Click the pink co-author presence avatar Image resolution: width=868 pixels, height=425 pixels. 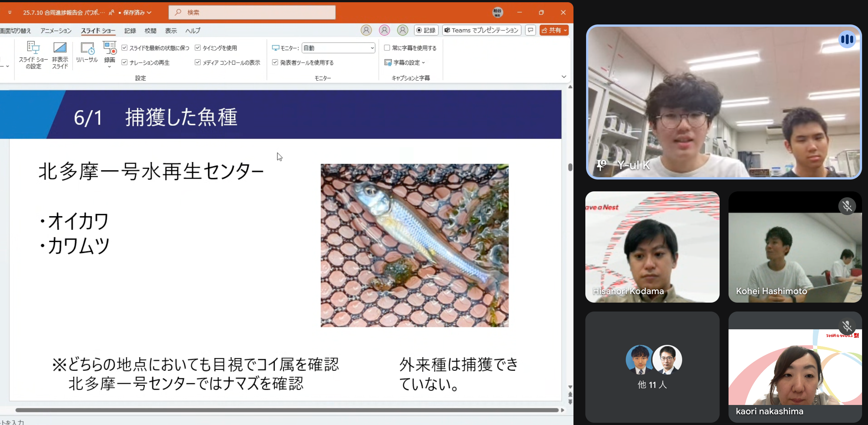point(384,30)
